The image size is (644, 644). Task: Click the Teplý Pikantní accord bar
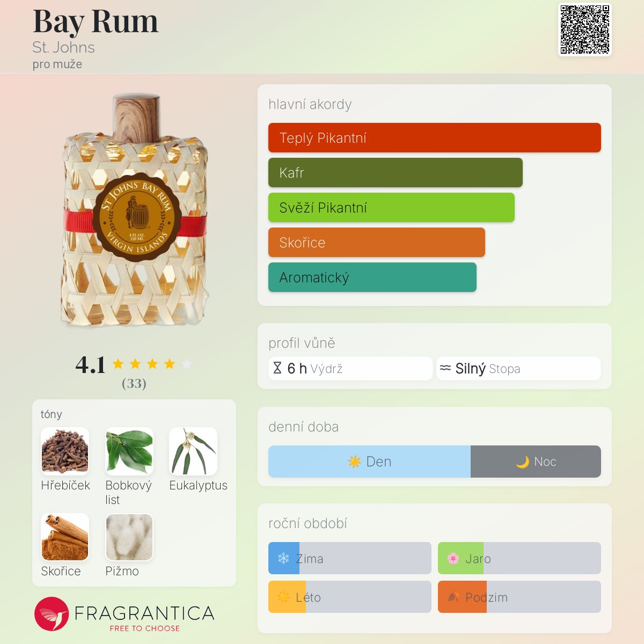coord(435,138)
